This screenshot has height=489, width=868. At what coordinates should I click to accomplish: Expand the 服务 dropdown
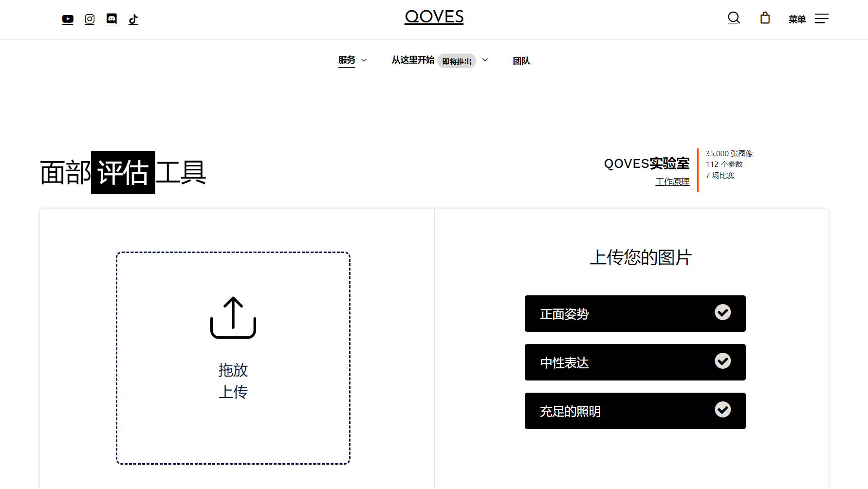point(364,60)
